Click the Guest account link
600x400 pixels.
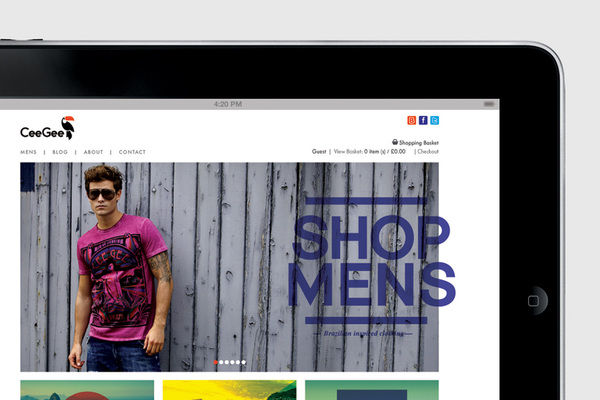click(319, 151)
